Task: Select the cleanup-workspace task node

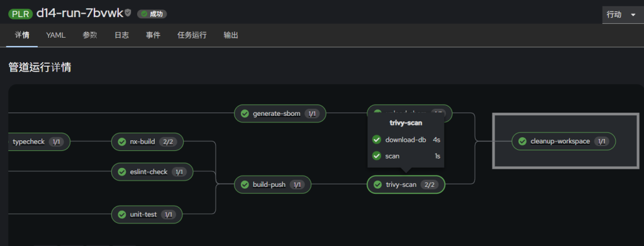Action: click(564, 142)
